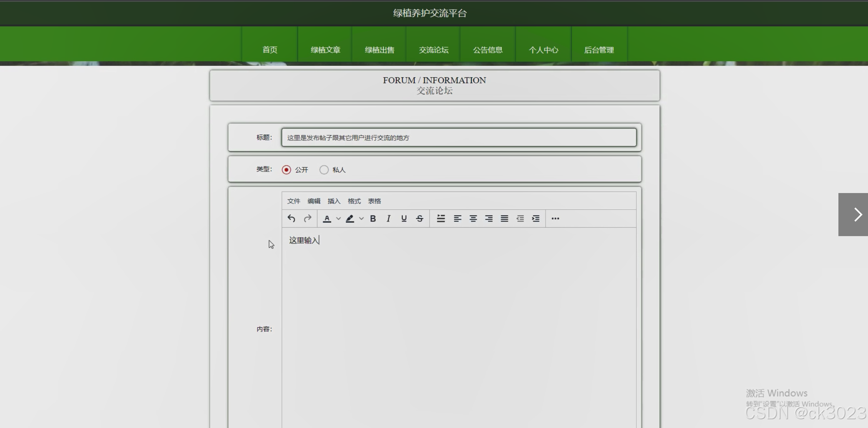Click the undo icon in editor toolbar

[x=291, y=218]
